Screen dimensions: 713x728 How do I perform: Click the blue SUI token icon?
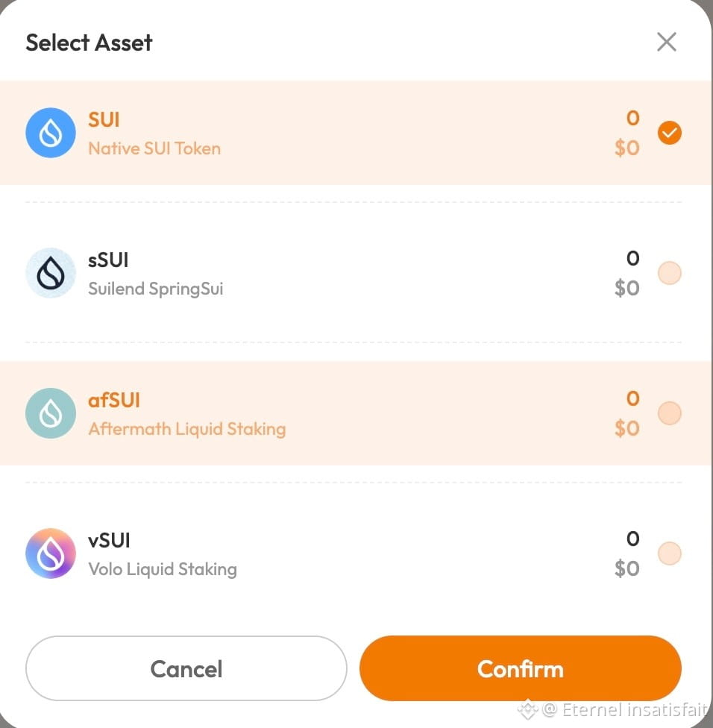coord(51,133)
